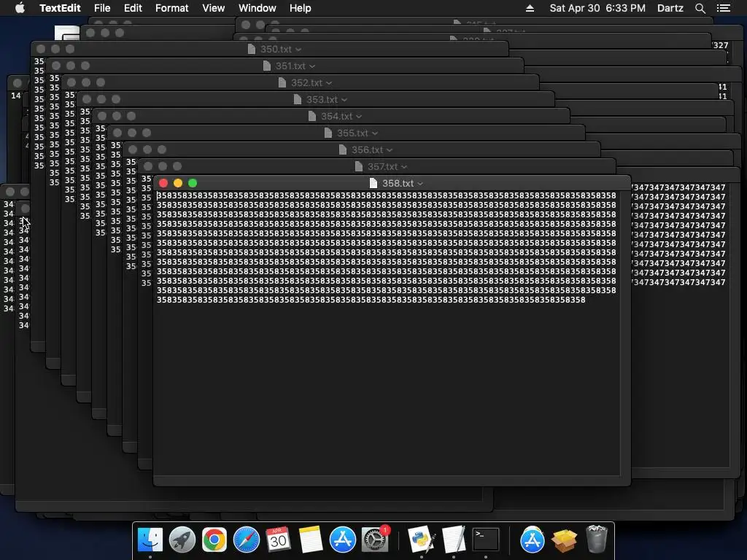Viewport: 747px width, 560px height.
Task: Open the File menu
Action: point(102,8)
